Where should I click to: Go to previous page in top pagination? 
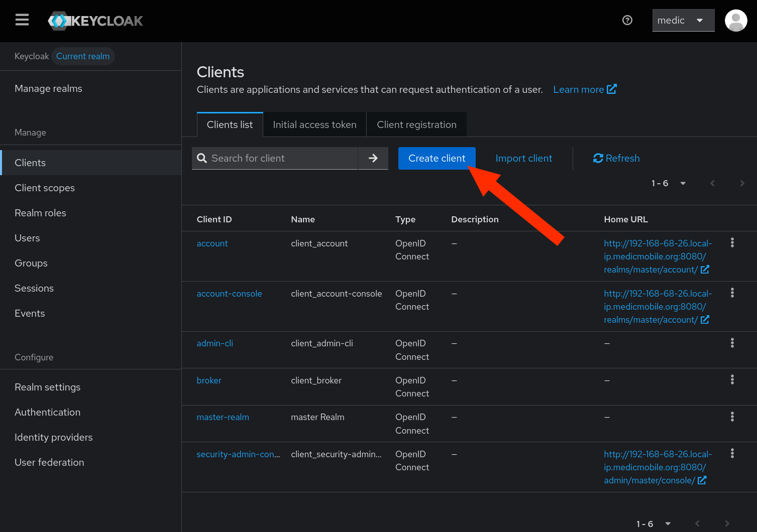pyautogui.click(x=712, y=183)
